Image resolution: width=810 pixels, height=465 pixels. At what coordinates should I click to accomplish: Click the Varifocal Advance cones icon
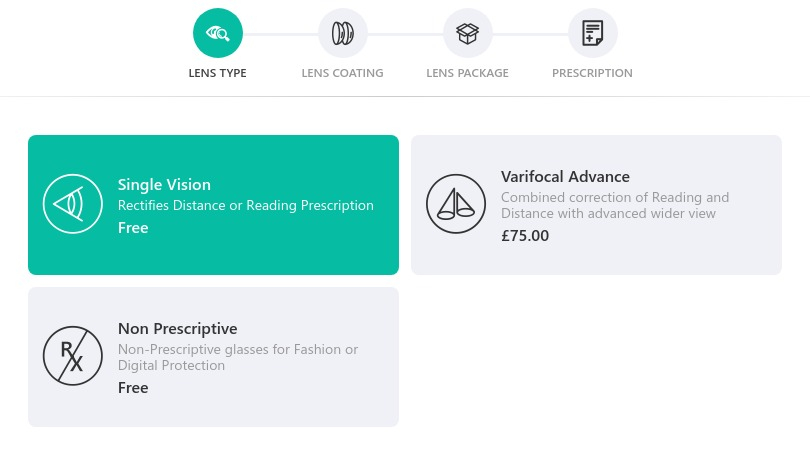pyautogui.click(x=456, y=204)
